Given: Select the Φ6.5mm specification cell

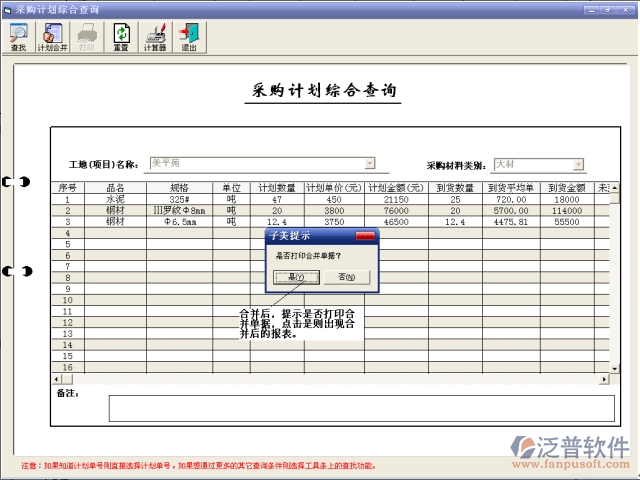Looking at the screenshot, I should pos(179,222).
